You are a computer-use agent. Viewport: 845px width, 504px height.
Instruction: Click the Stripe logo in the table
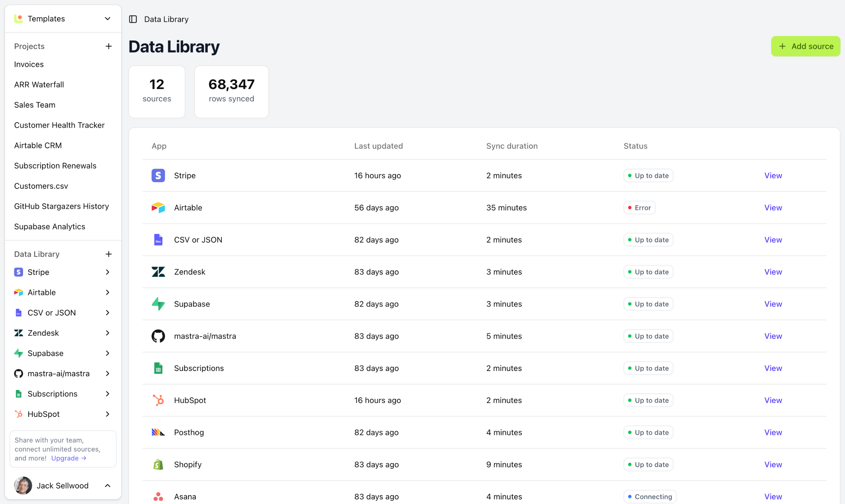pos(158,176)
